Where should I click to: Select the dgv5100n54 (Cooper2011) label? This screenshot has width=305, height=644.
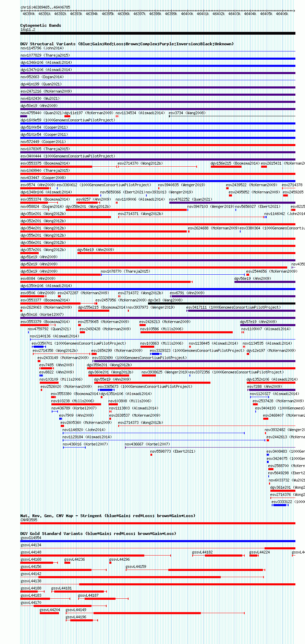44,127
